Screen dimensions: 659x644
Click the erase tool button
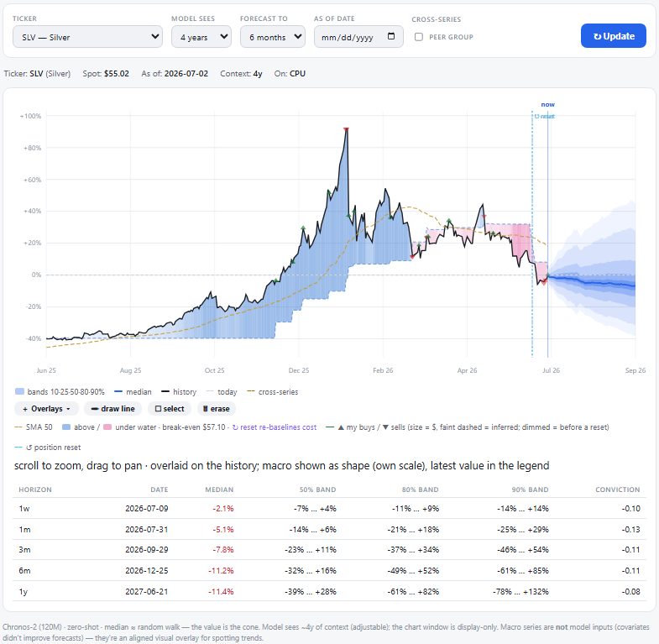tap(216, 409)
